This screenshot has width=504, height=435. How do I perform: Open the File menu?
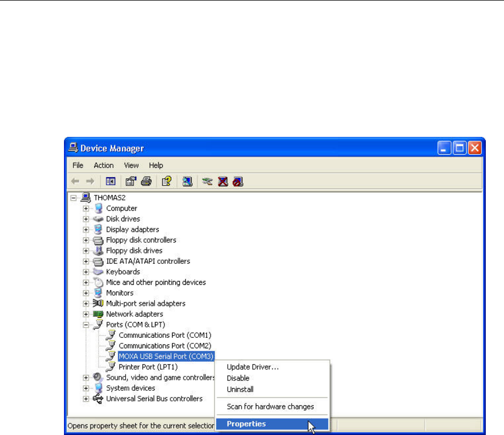pyautogui.click(x=78, y=166)
